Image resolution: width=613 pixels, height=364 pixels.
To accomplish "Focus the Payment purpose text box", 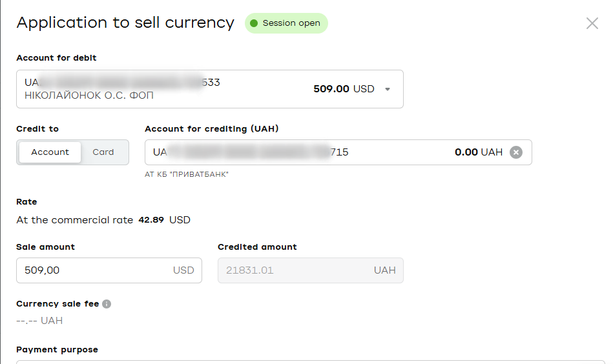I will pyautogui.click(x=310, y=361).
